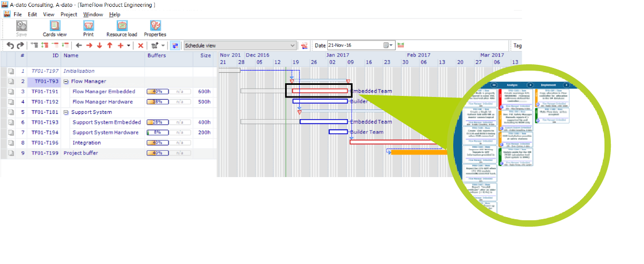Click the red X delete icon
This screenshot has width=644, height=264.
(x=141, y=46)
